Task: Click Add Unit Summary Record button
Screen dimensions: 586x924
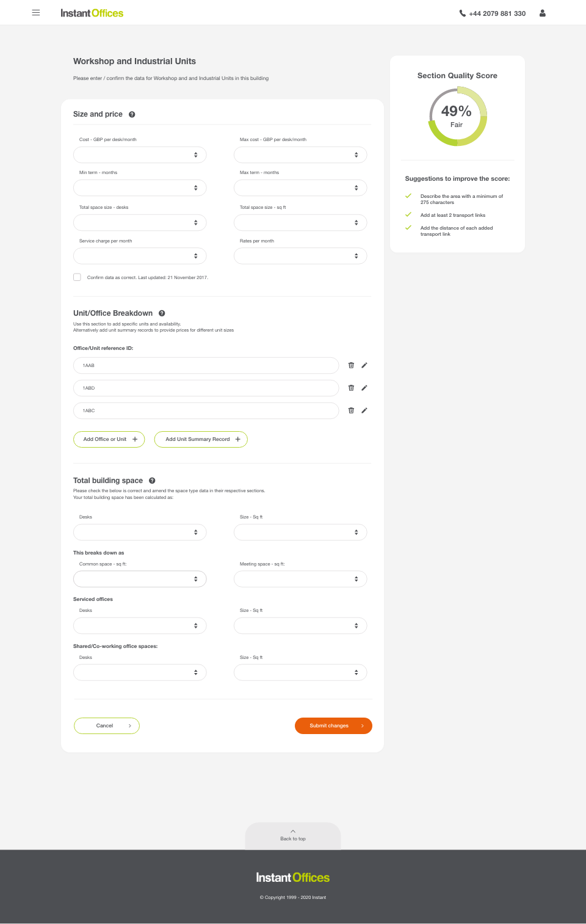Action: [201, 439]
